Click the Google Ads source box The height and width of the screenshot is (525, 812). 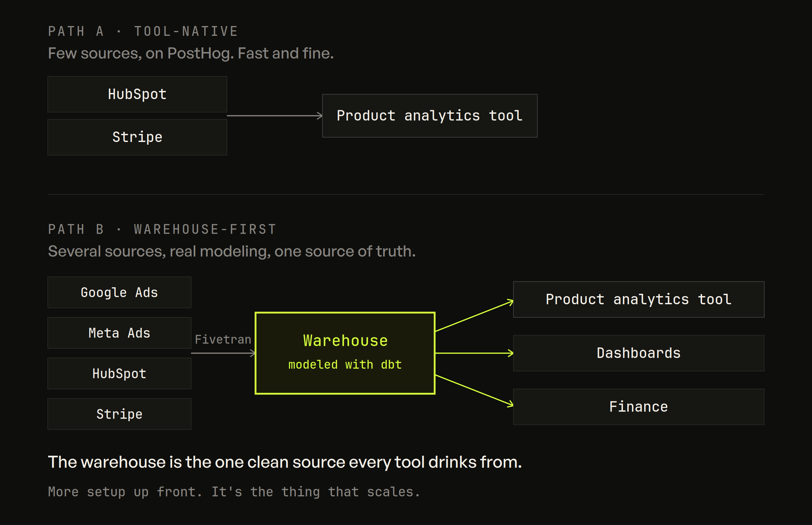pos(119,292)
